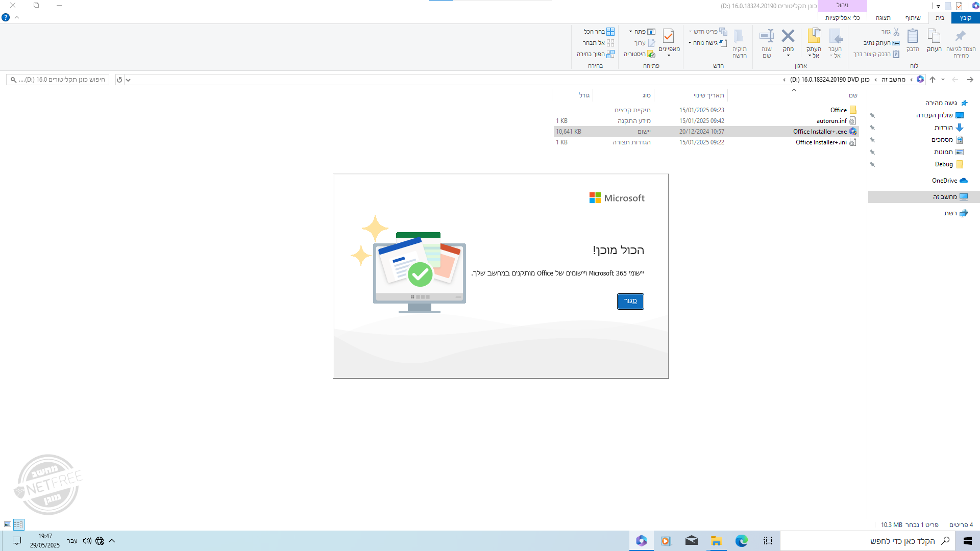Open the Debug folder in the sidebar
Image resolution: width=980 pixels, height=551 pixels.
pyautogui.click(x=949, y=164)
